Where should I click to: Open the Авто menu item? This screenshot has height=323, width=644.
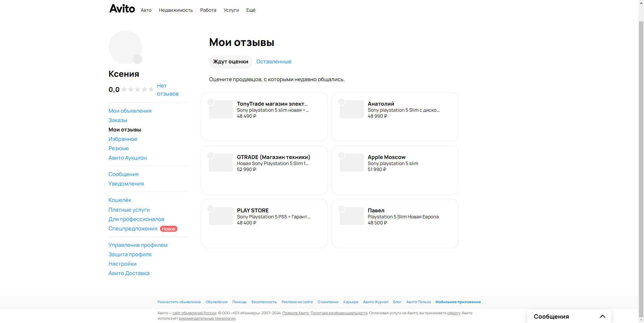point(146,10)
